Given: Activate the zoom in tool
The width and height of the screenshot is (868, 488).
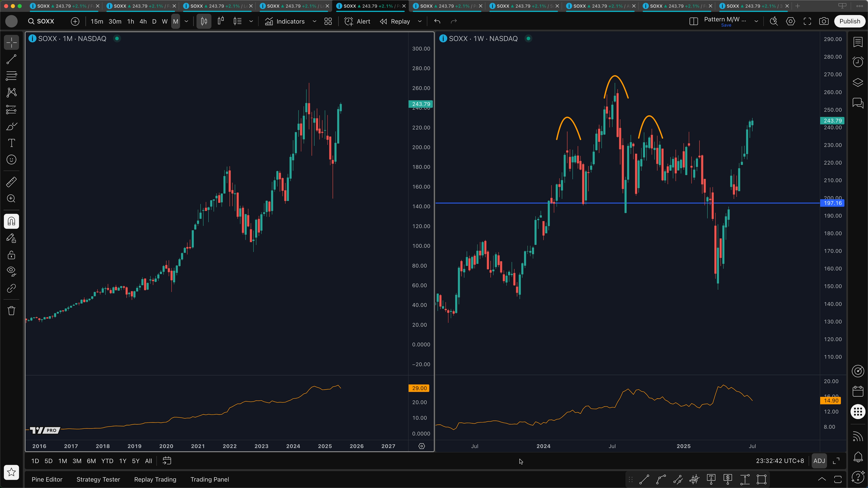Looking at the screenshot, I should (12, 199).
